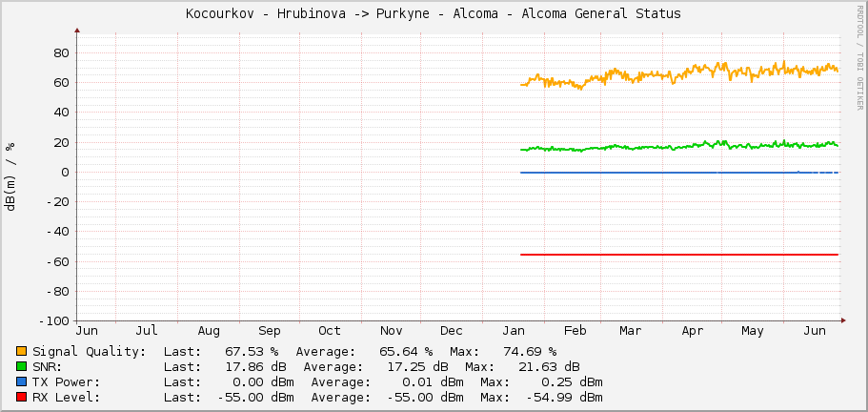Image resolution: width=868 pixels, height=412 pixels.
Task: Click the graph title text
Action: 434,14
